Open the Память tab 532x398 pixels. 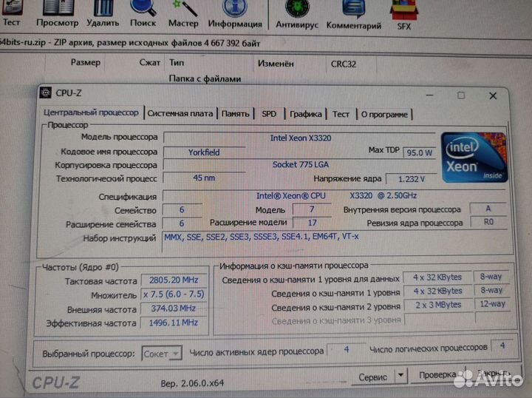[x=235, y=114]
